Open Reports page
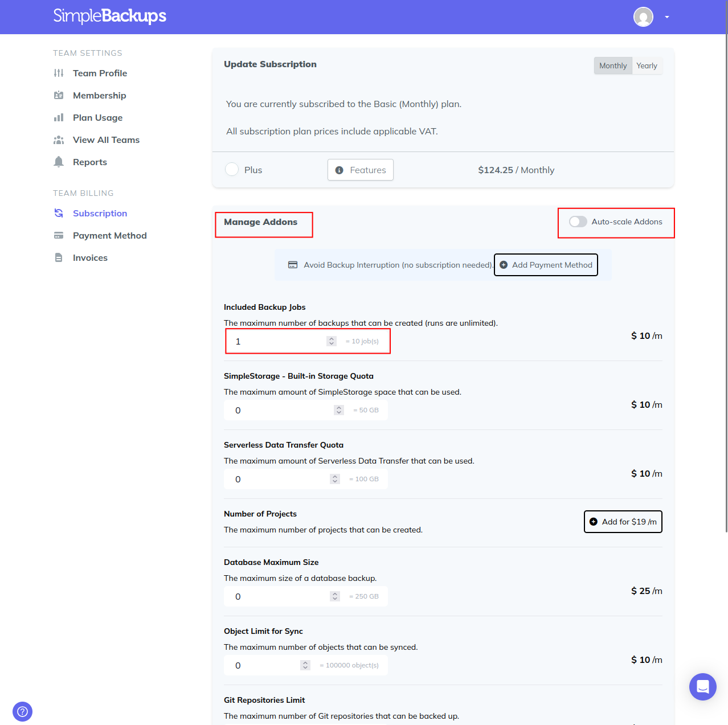The width and height of the screenshot is (728, 725). click(89, 162)
